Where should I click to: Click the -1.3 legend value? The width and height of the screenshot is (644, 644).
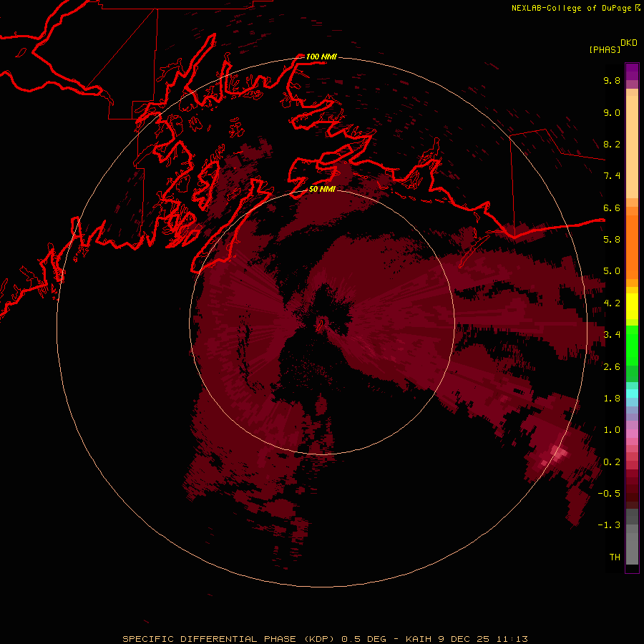[609, 525]
